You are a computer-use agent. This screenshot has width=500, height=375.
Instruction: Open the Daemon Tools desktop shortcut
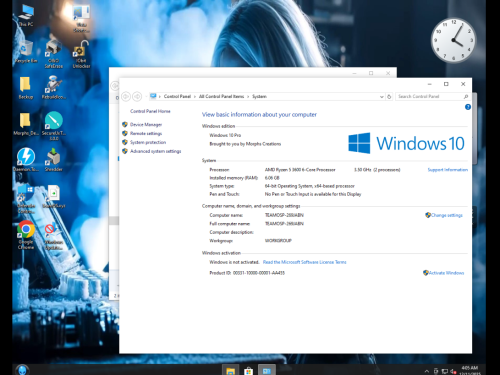26,159
